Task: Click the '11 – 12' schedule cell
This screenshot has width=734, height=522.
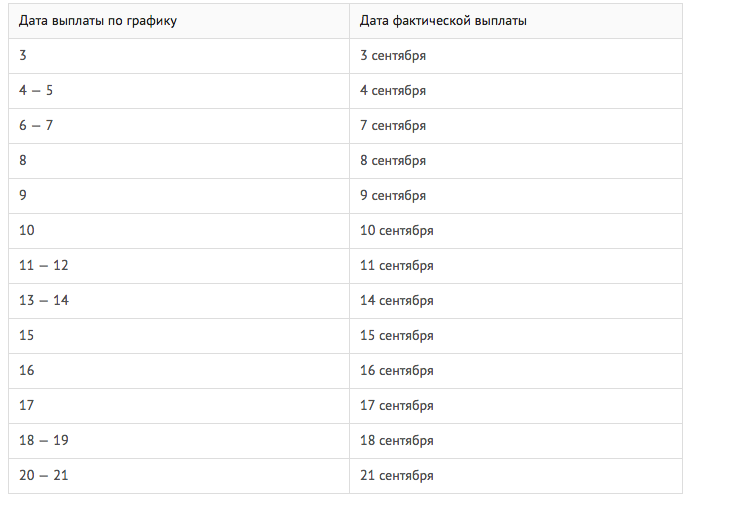Action: coord(179,266)
